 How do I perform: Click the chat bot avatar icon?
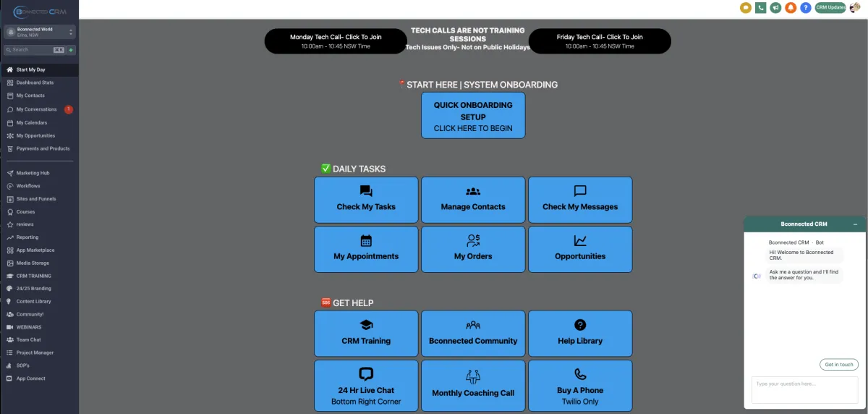click(x=757, y=276)
